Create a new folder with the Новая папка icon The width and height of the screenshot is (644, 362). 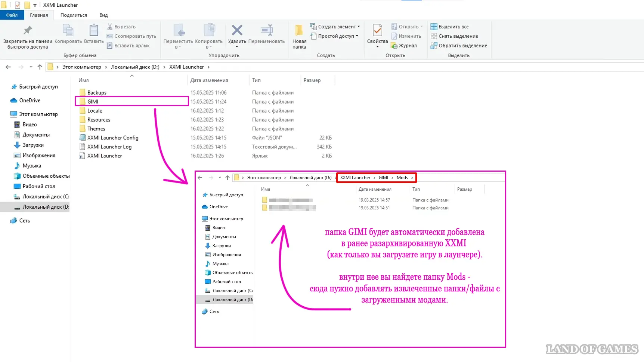point(299,31)
